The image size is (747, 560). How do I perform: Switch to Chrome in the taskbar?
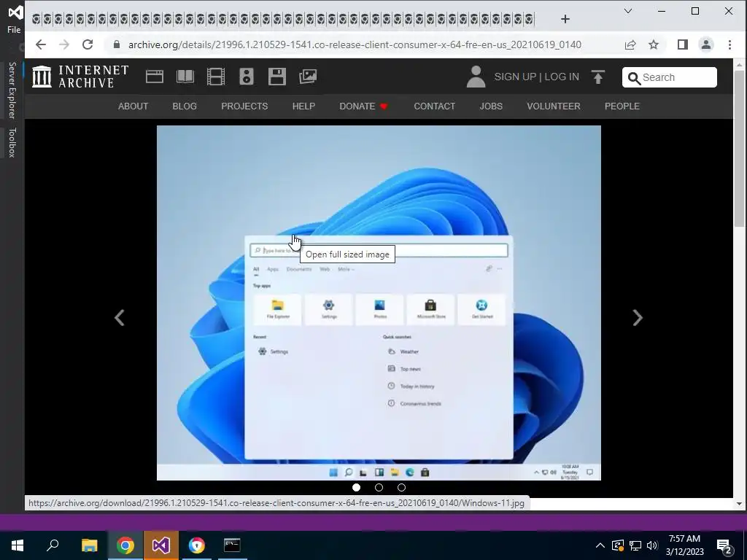(x=125, y=545)
